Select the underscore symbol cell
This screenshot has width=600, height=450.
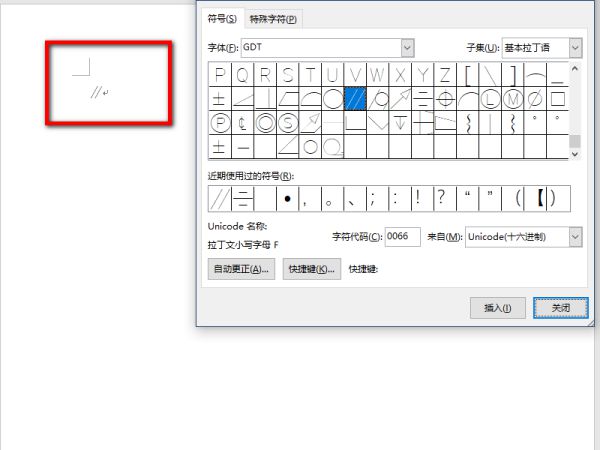point(558,75)
